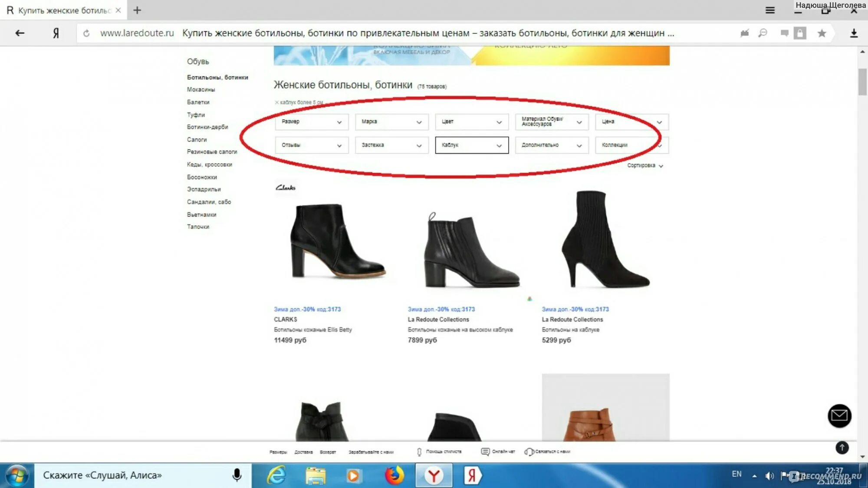
Task: Open 'Зарабатывайте с нами' footer link
Action: point(371,452)
